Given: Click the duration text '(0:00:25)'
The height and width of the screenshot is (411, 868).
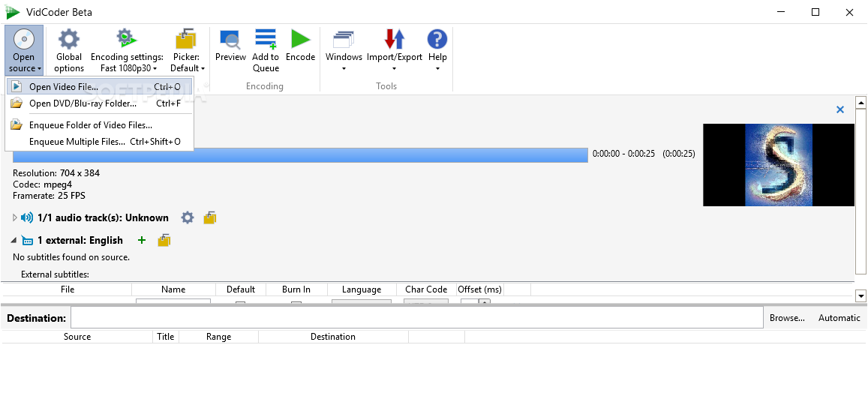Looking at the screenshot, I should (x=679, y=154).
